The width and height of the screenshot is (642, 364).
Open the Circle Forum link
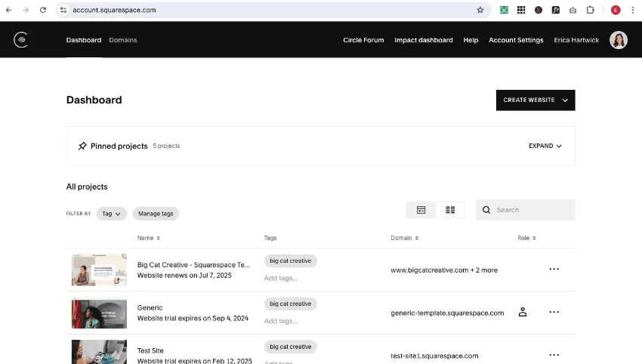pyautogui.click(x=363, y=40)
